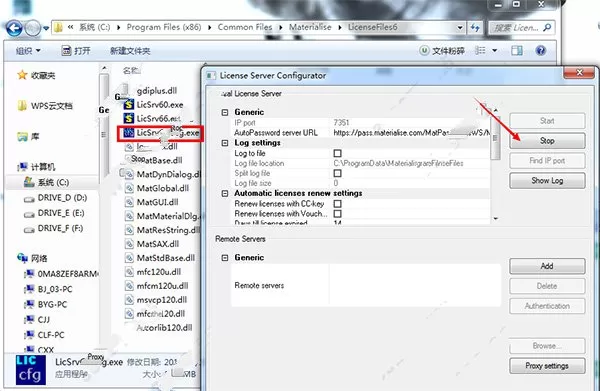The height and width of the screenshot is (391, 600).
Task: Click the IP port value 7351
Action: click(x=341, y=122)
